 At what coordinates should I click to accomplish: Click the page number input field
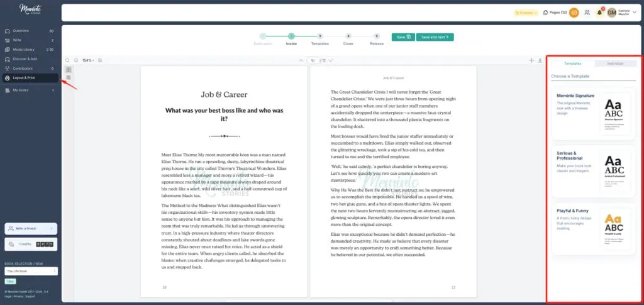click(313, 60)
